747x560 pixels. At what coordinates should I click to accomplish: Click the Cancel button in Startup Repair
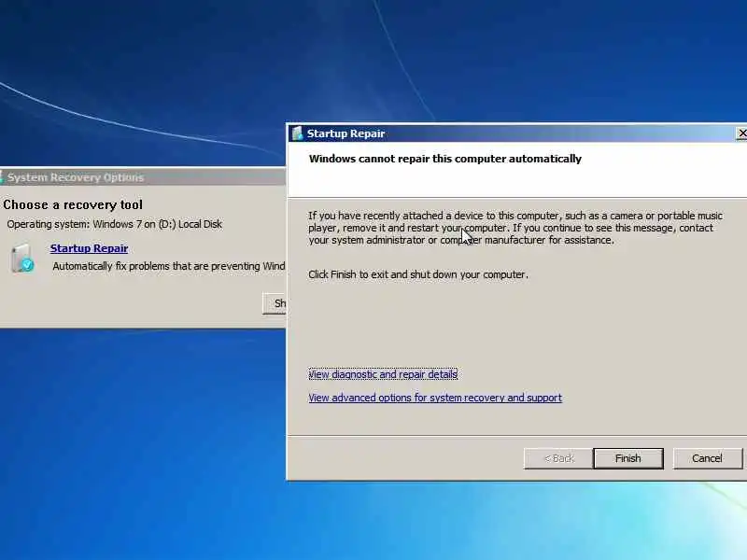click(707, 458)
